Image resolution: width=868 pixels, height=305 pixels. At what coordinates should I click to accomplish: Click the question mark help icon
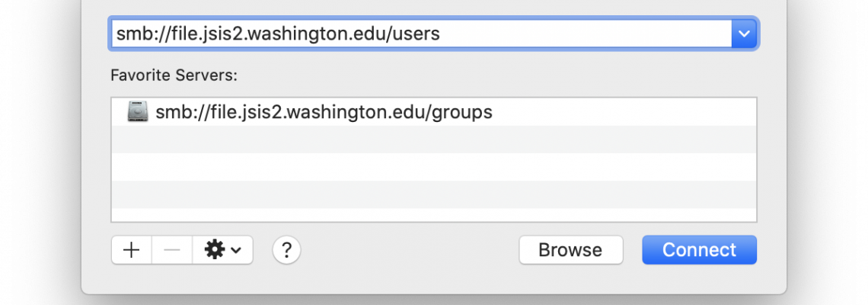(287, 250)
